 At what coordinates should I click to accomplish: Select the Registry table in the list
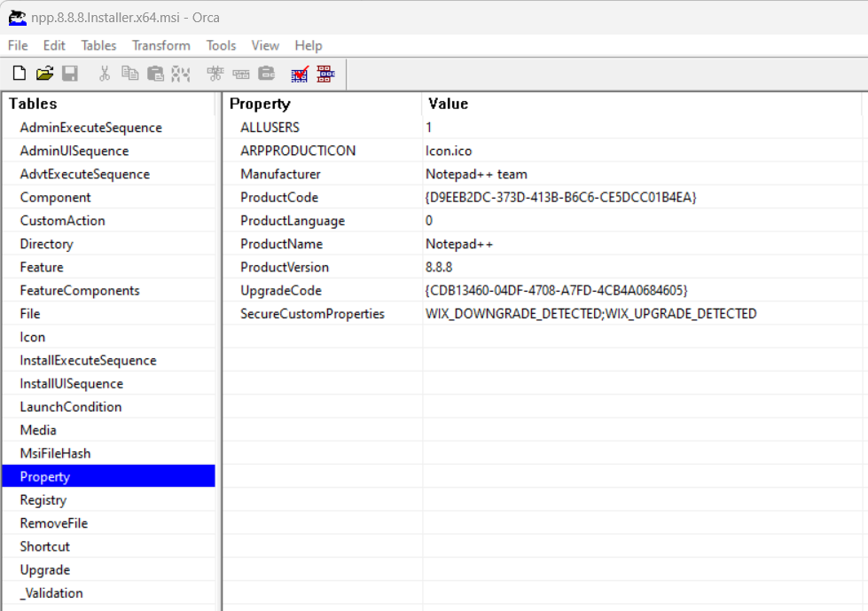tap(43, 500)
